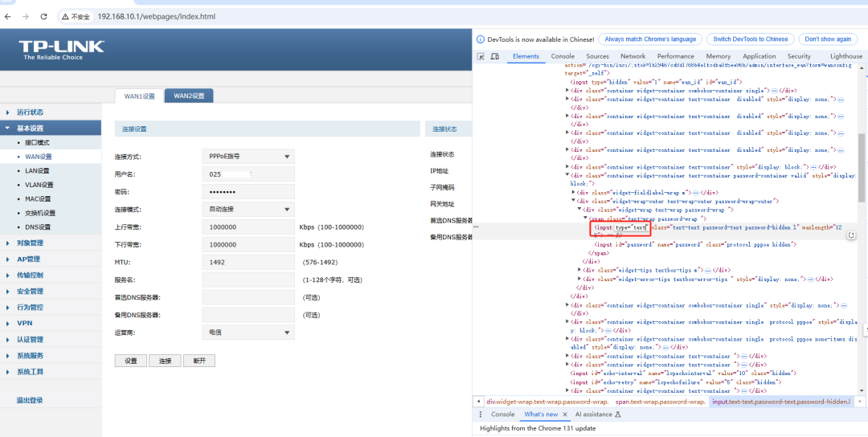This screenshot has height=437, width=868.
Task: Open the Network tab in DevTools
Action: (633, 57)
